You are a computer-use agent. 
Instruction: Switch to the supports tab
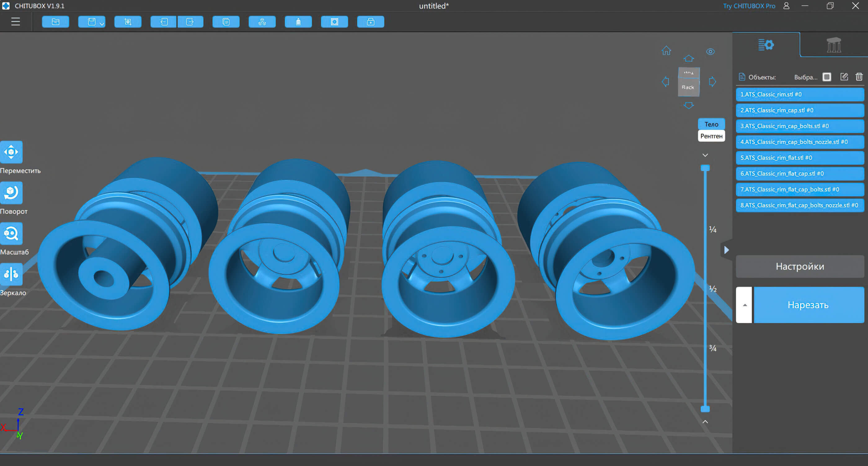pyautogui.click(x=834, y=45)
